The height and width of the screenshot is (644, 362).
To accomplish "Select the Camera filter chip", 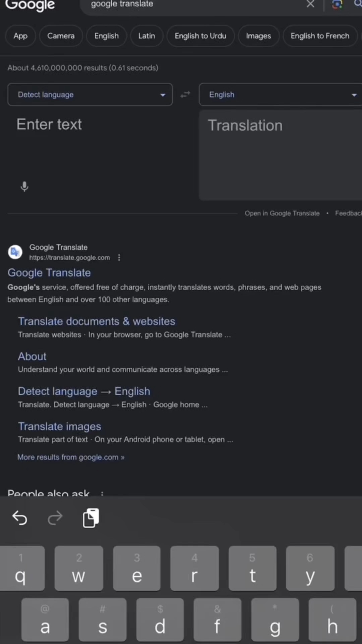I will point(61,36).
